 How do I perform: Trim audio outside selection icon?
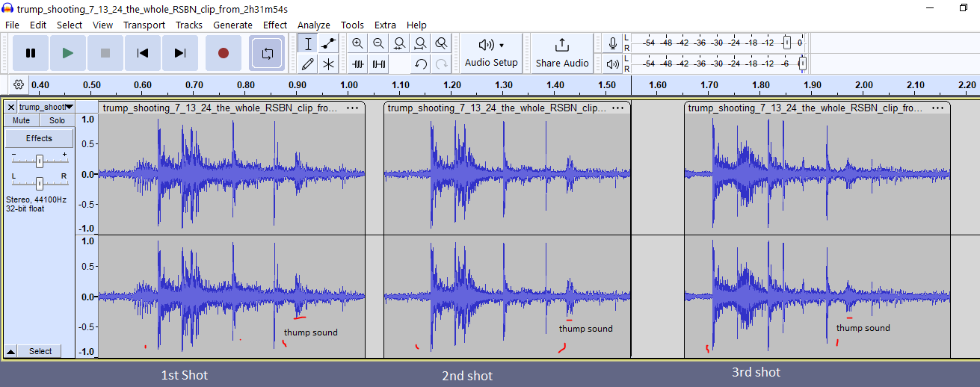click(358, 64)
